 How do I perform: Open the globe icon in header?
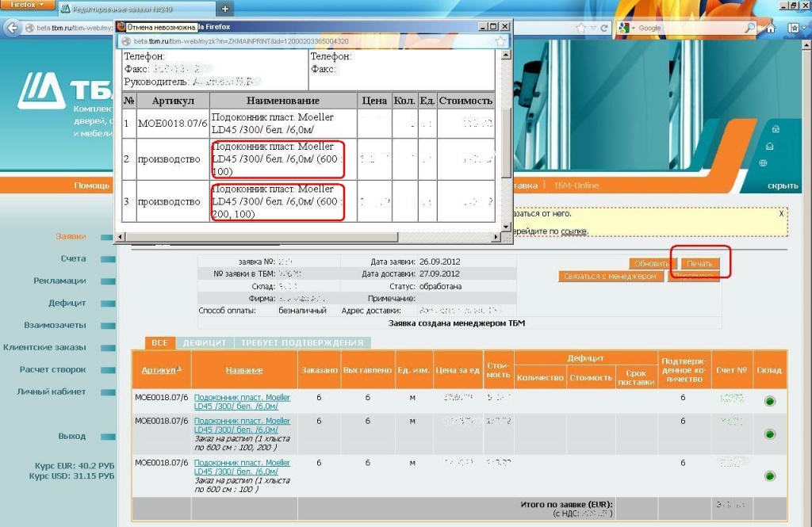point(763,163)
